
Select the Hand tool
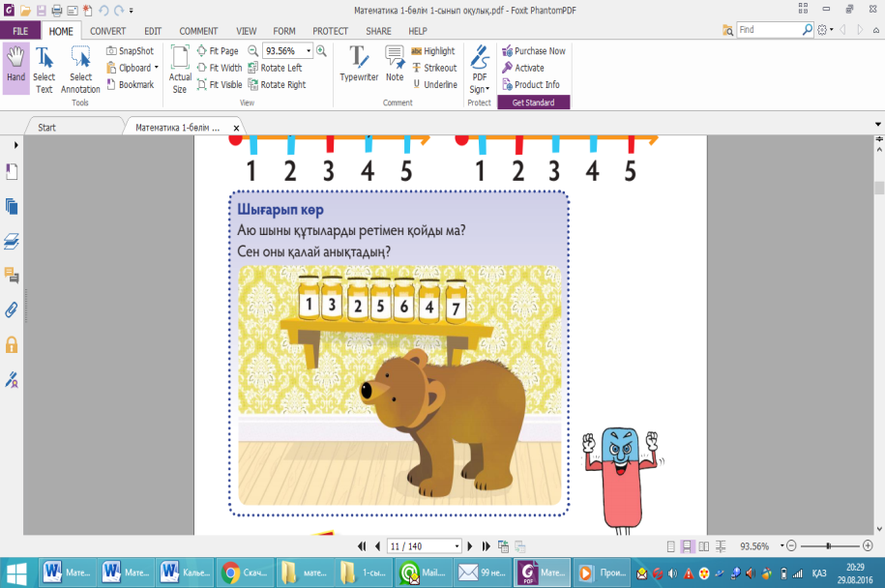click(x=15, y=69)
